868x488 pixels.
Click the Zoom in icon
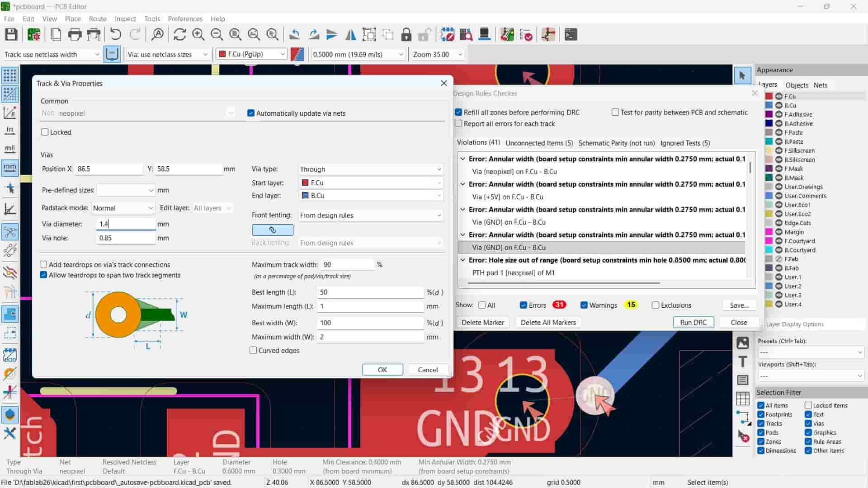198,35
